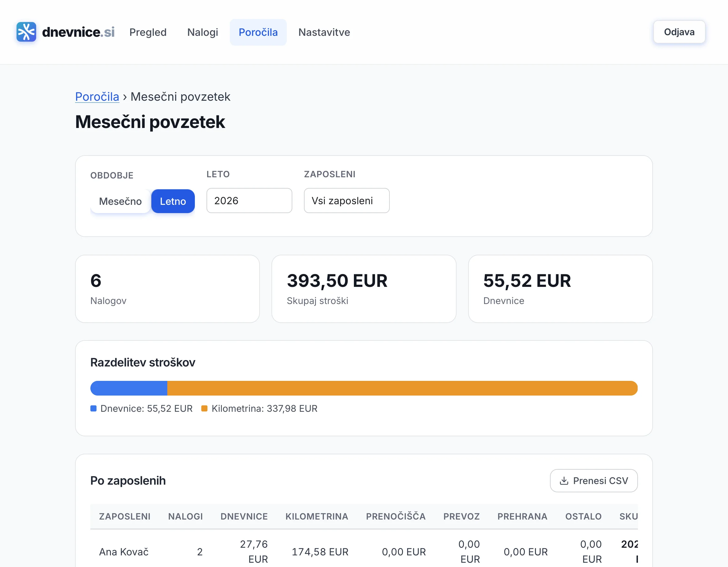Select the Letno period toggle
Image resolution: width=728 pixels, height=567 pixels.
(173, 201)
